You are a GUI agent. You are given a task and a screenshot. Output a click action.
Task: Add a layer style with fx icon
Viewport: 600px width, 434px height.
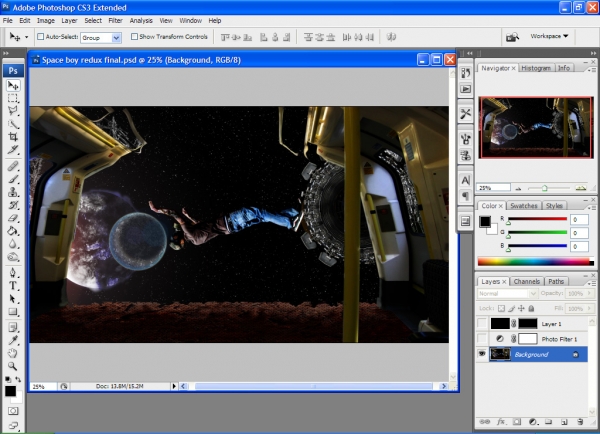tap(501, 422)
